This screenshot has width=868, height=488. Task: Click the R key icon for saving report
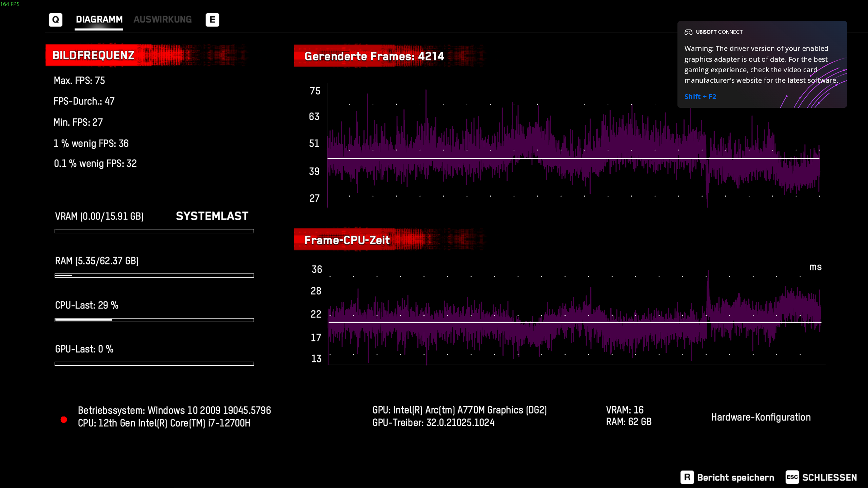click(687, 477)
